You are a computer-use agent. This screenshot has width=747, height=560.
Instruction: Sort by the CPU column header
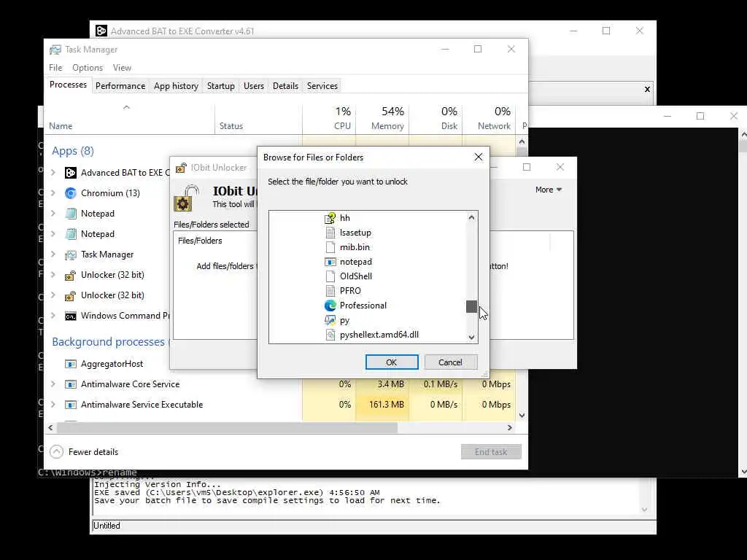[x=329, y=118]
